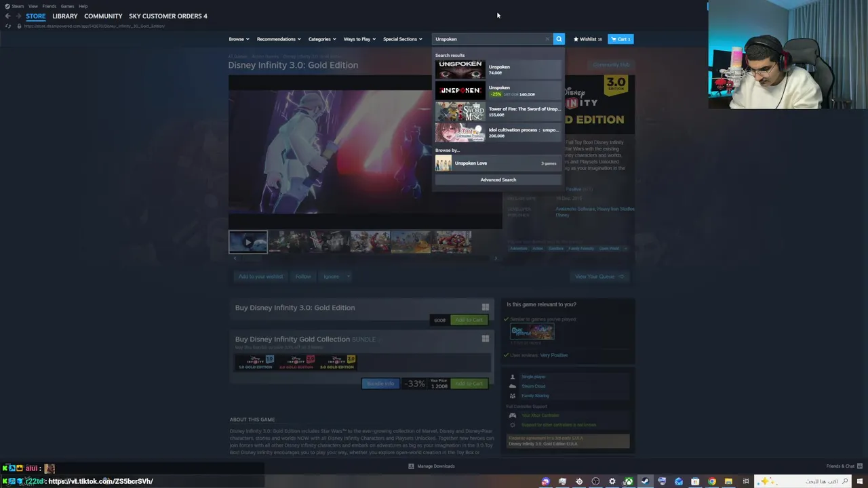Image resolution: width=868 pixels, height=488 pixels.
Task: Open Steam from Windows taskbar
Action: 645,481
